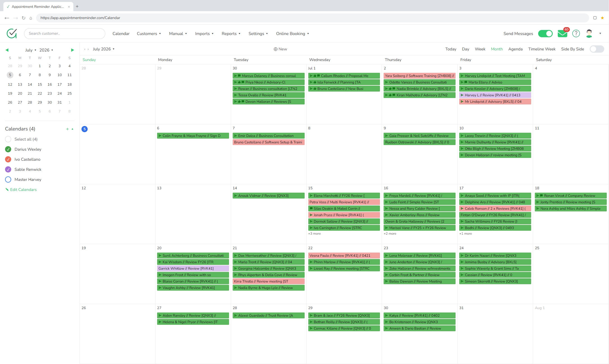609x364 pixels.
Task: Click the user avatar icon
Action: [x=589, y=34]
